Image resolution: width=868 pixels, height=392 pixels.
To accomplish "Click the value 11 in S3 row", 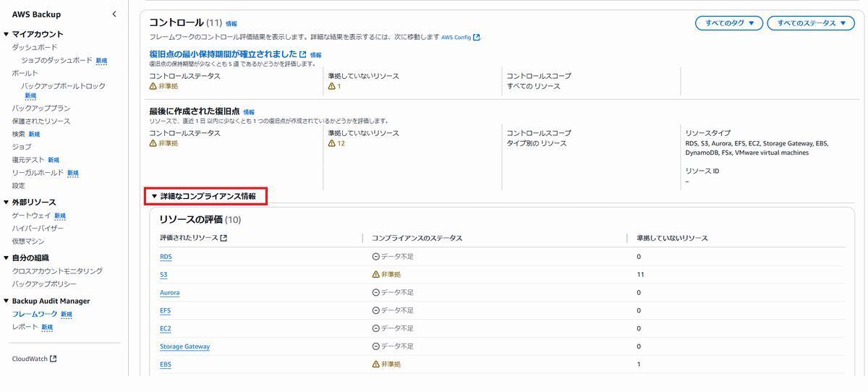I will pos(640,275).
